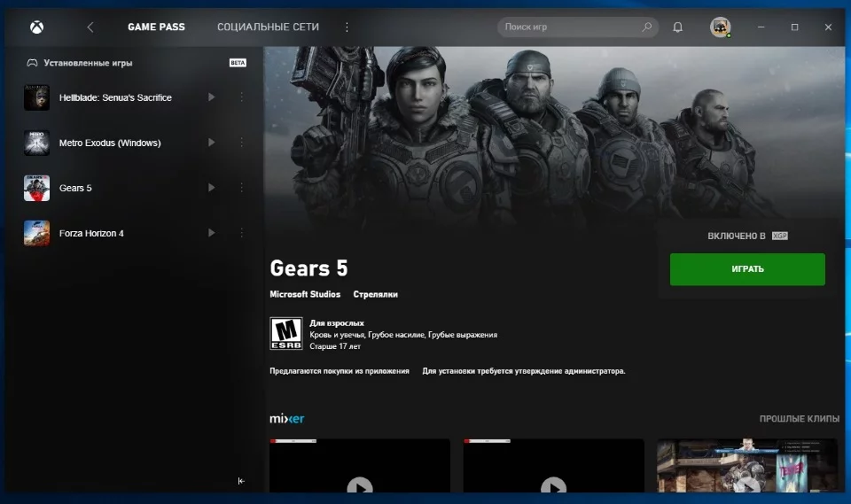
Task: Click the Hellblade game thumbnail
Action: point(37,97)
